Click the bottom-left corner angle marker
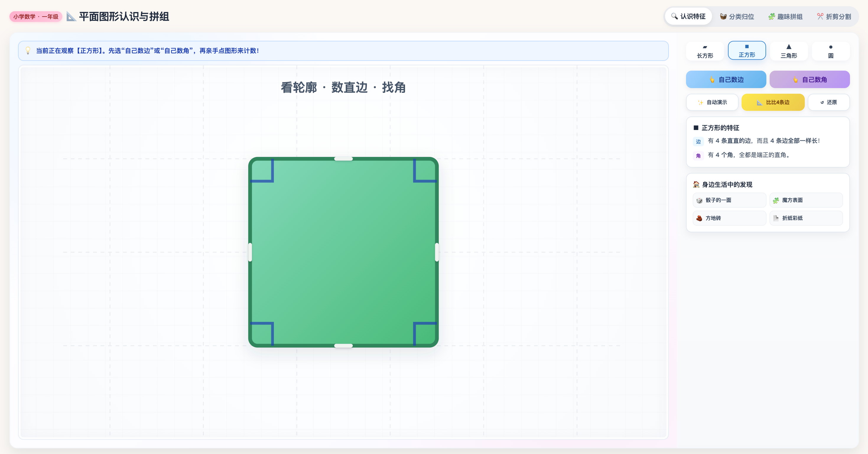The width and height of the screenshot is (868, 454). 262,334
